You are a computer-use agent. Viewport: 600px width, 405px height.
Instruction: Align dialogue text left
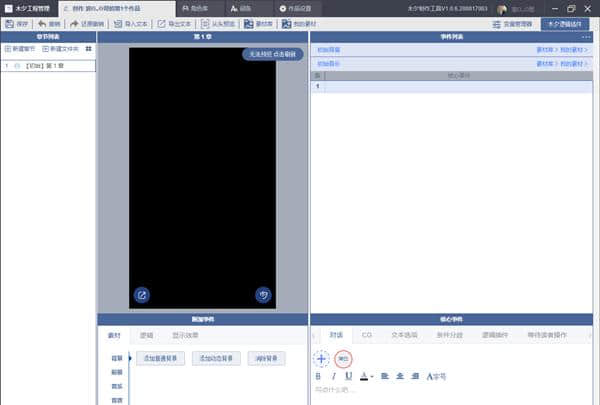385,376
